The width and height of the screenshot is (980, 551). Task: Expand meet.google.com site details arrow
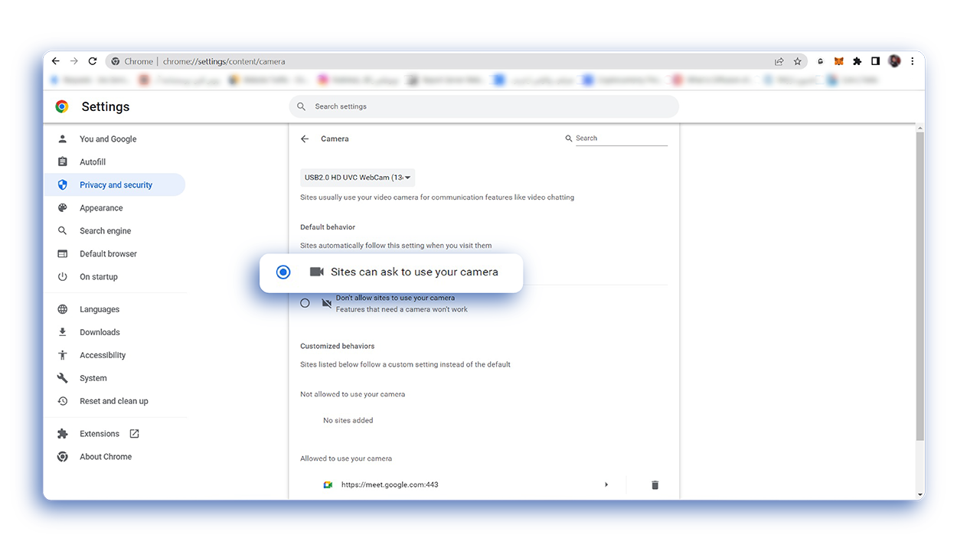tap(606, 484)
